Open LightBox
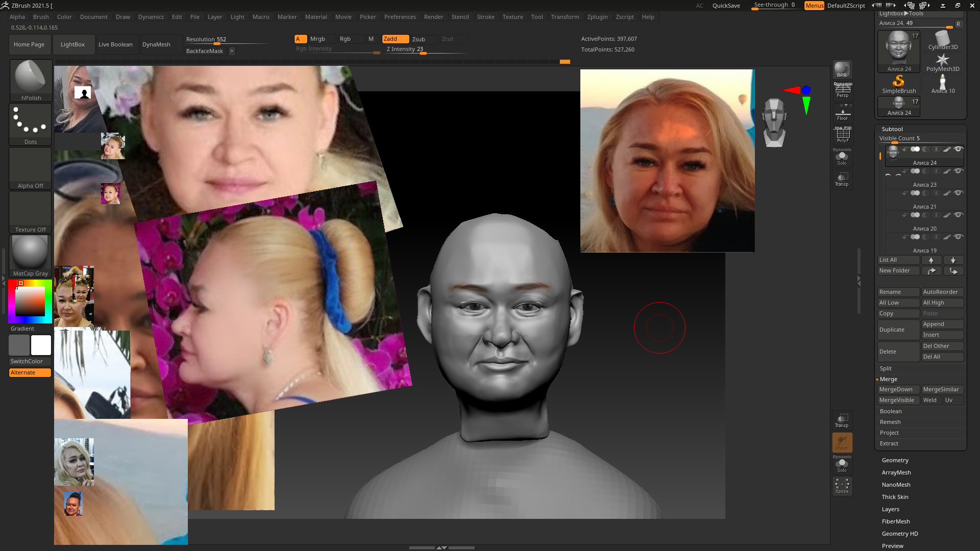This screenshot has width=980, height=551. [72, 44]
